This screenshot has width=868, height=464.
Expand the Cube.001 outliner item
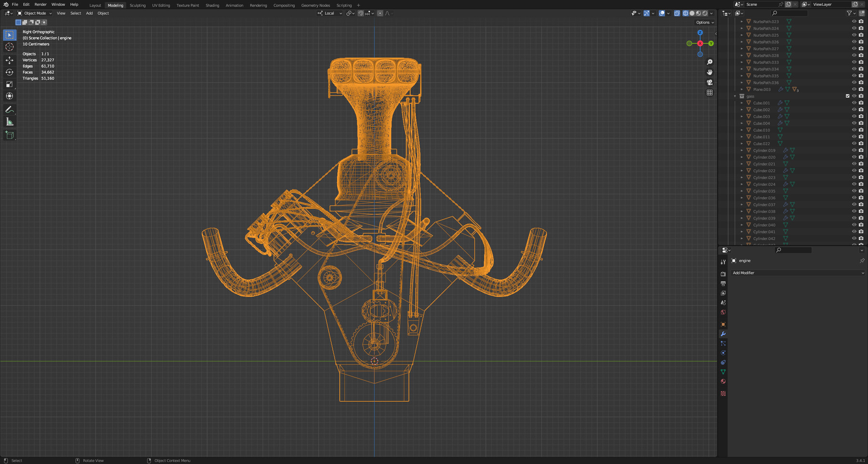[x=742, y=103]
